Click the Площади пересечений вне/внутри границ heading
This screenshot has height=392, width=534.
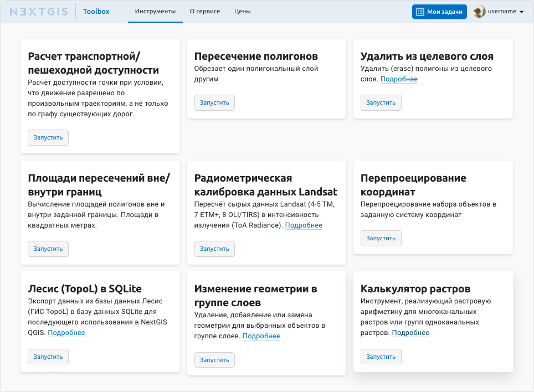[99, 185]
